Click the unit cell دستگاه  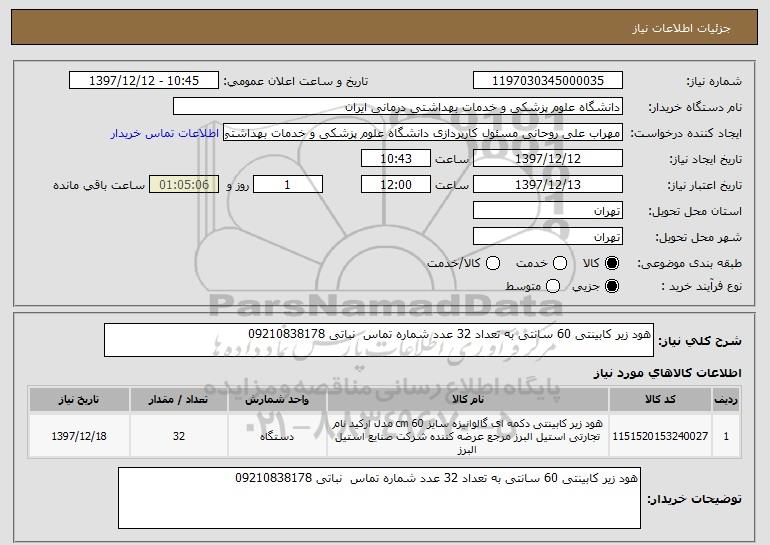pos(277,436)
